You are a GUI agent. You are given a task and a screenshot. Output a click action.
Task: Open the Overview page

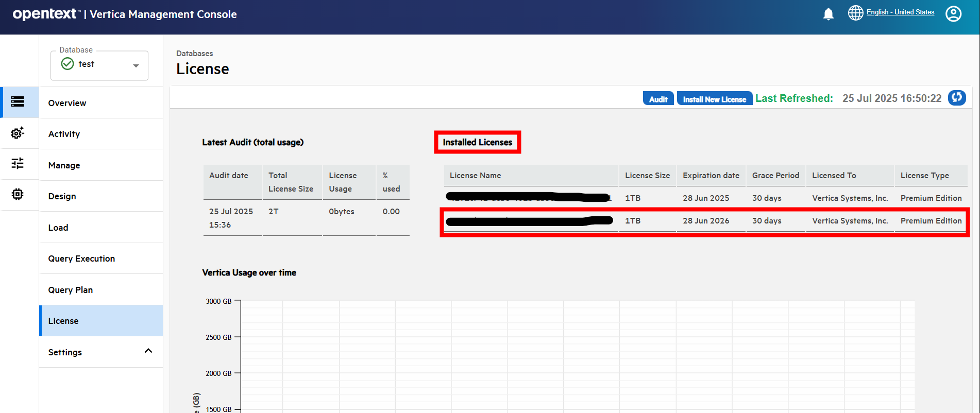point(67,103)
